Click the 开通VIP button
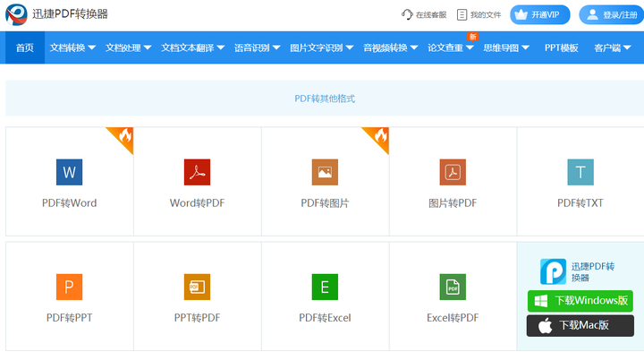Image resolution: width=644 pixels, height=352 pixels. pyautogui.click(x=540, y=15)
